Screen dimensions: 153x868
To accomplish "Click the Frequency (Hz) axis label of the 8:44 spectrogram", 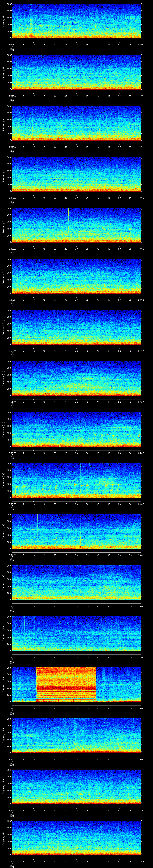I will point(3,21).
